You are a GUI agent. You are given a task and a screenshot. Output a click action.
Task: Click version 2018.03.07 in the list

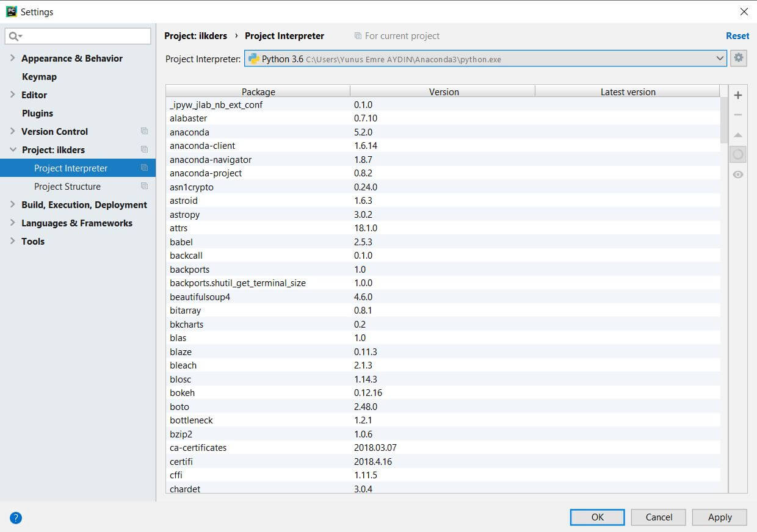[375, 448]
